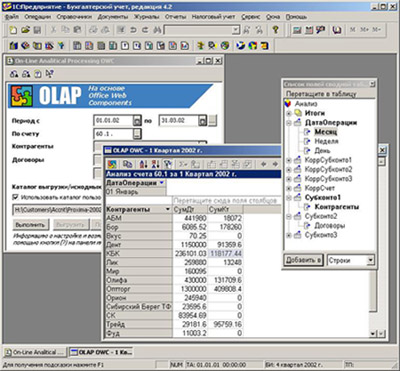Click the Redo arrow icon
The width and height of the screenshot is (400, 371).
pyautogui.click(x=145, y=30)
